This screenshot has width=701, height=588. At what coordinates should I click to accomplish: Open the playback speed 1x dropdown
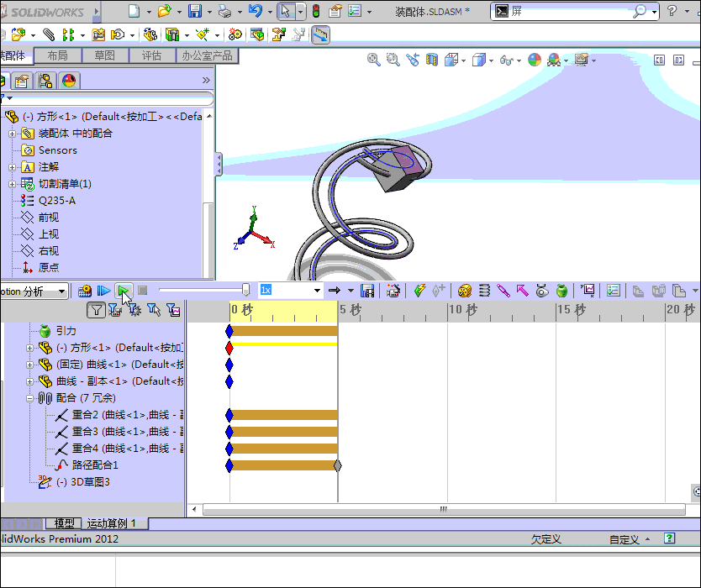tap(317, 291)
